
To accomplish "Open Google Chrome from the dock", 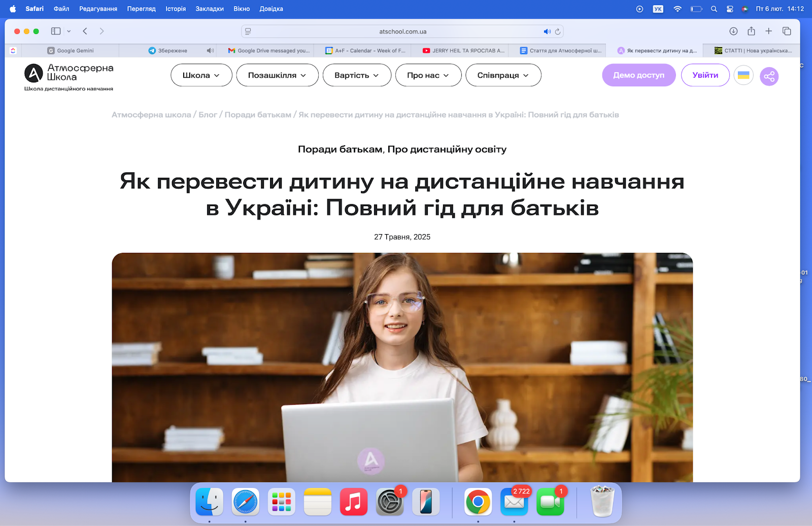I will (478, 502).
